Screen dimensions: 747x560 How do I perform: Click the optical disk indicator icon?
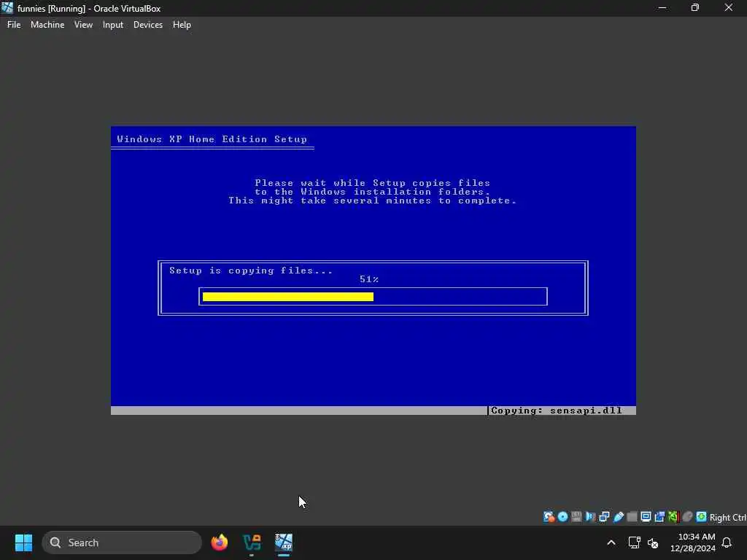pos(562,517)
